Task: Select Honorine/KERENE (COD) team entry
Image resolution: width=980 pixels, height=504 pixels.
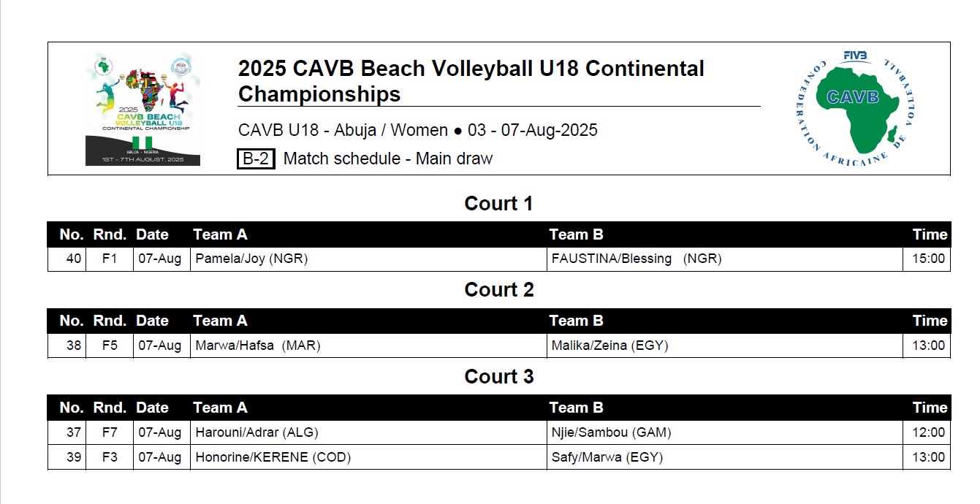Action: coord(273,458)
